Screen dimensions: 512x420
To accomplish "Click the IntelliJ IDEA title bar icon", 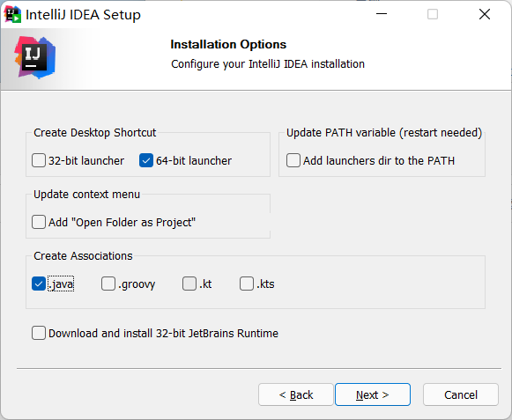I will pos(12,14).
